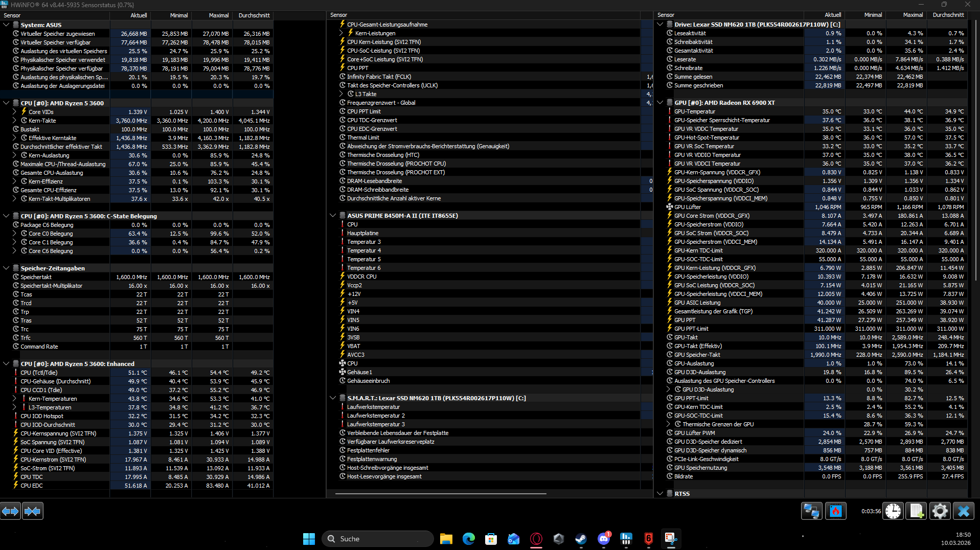Switch to the Snipping Tool on the taskbar
Image resolution: width=980 pixels, height=550 pixels.
coord(671,539)
